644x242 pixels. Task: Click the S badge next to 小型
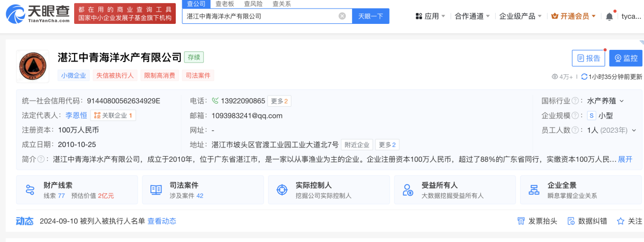click(591, 115)
